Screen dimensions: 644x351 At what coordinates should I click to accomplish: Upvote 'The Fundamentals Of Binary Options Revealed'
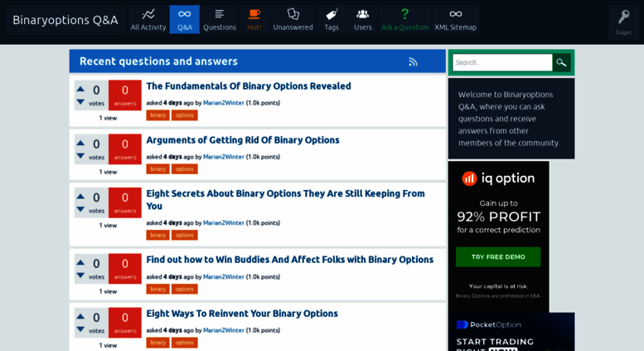tap(80, 89)
